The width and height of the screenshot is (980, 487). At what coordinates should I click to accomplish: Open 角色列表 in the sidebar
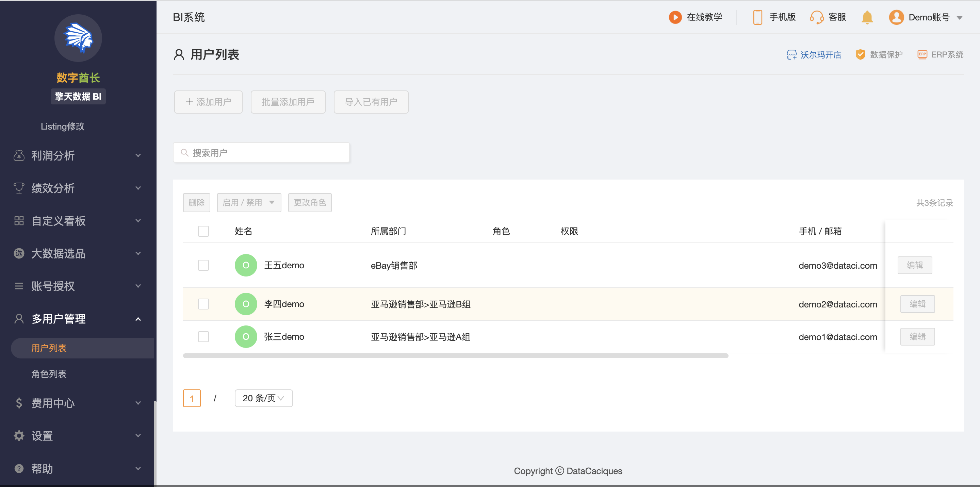(49, 374)
